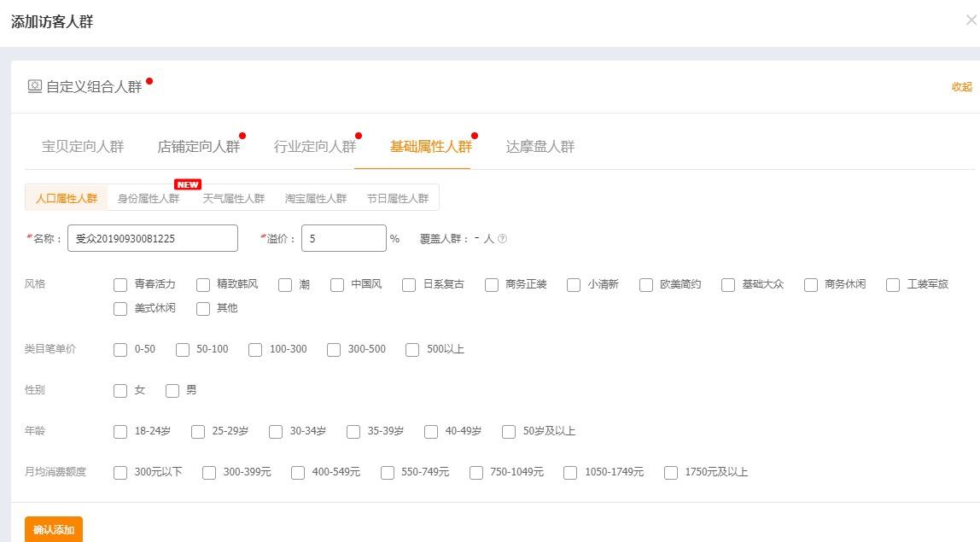The image size is (980, 542).
Task: Switch to 淘宝属性人群 sub-tab
Action: 316,198
